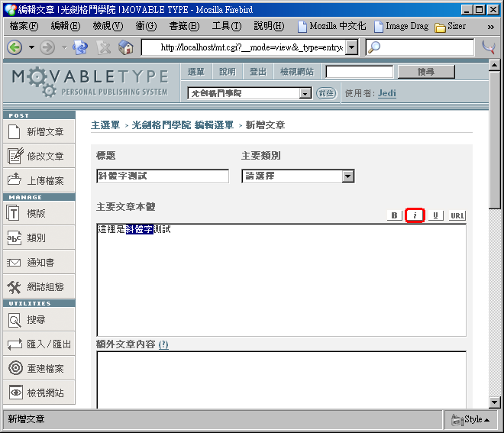Open 類別 in the sidebar
This screenshot has height=433, width=504.
click(x=39, y=238)
